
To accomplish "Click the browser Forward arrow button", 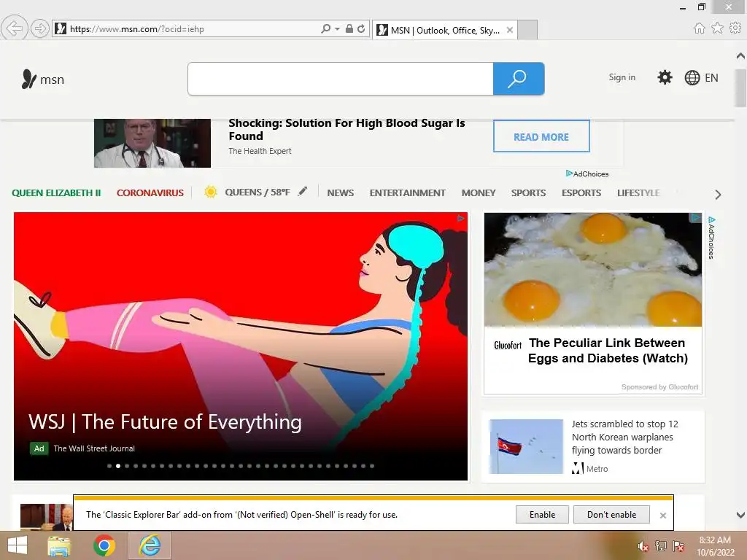I will click(40, 28).
